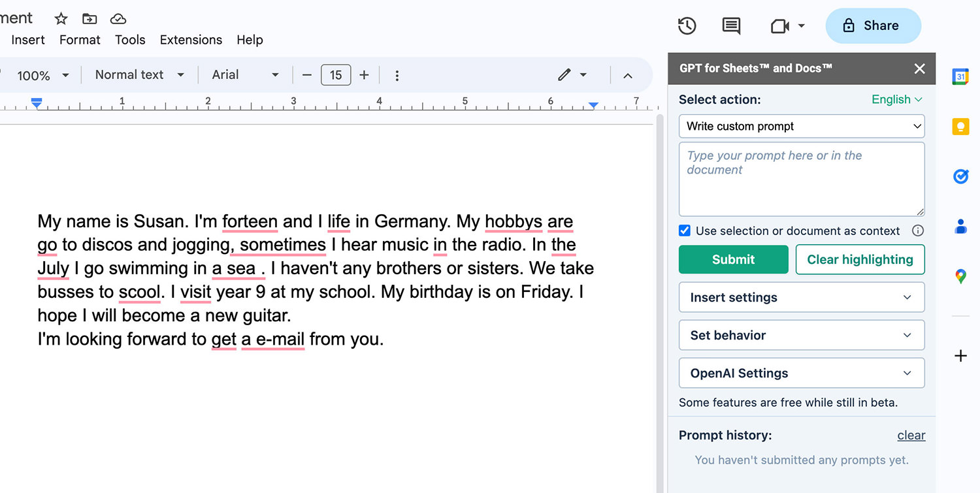Close the GPT for Sheets and Docs panel
The width and height of the screenshot is (980, 493).
[x=919, y=69]
